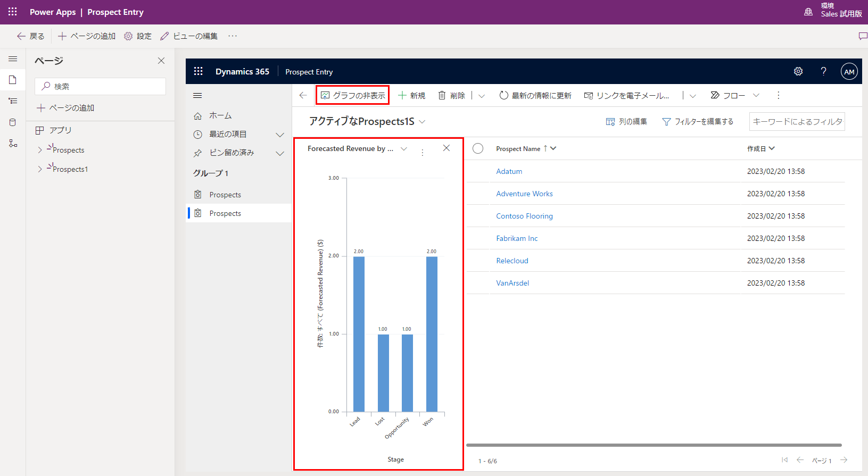
Task: Select the automation flow icon in left rail
Action: pos(13,144)
